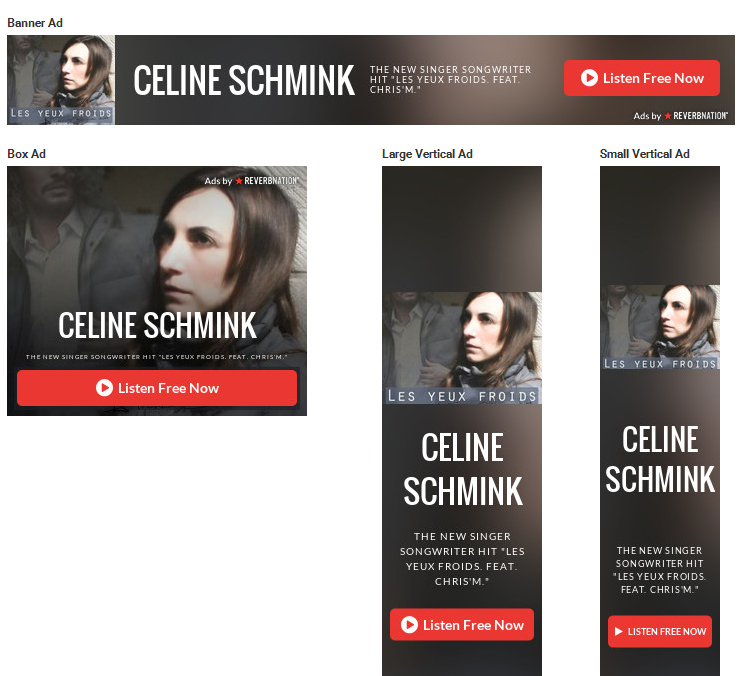The height and width of the screenshot is (676, 742).
Task: Click the play icon in box ad button
Action: click(104, 388)
